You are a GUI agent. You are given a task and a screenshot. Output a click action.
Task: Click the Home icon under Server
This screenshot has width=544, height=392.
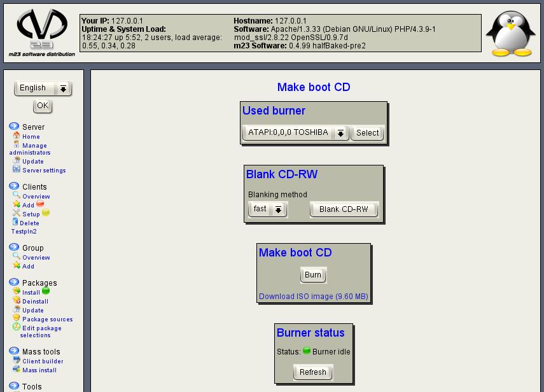pos(17,136)
